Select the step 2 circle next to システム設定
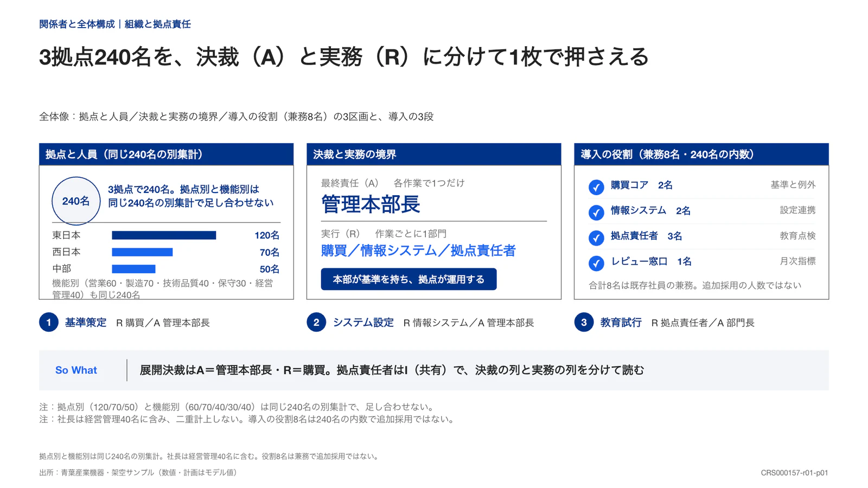 point(316,323)
